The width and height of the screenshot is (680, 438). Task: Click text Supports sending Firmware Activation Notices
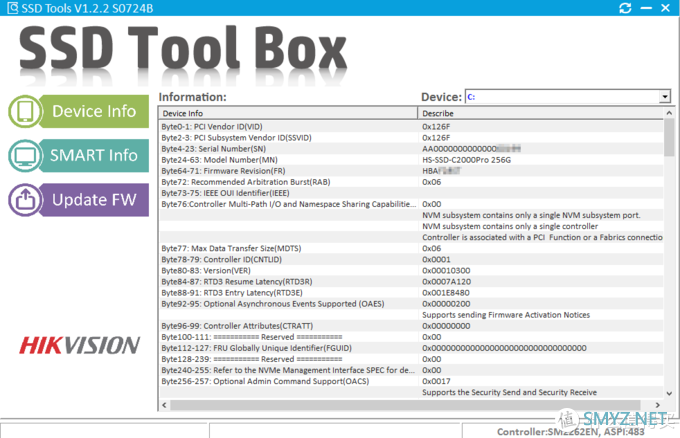[x=506, y=315]
